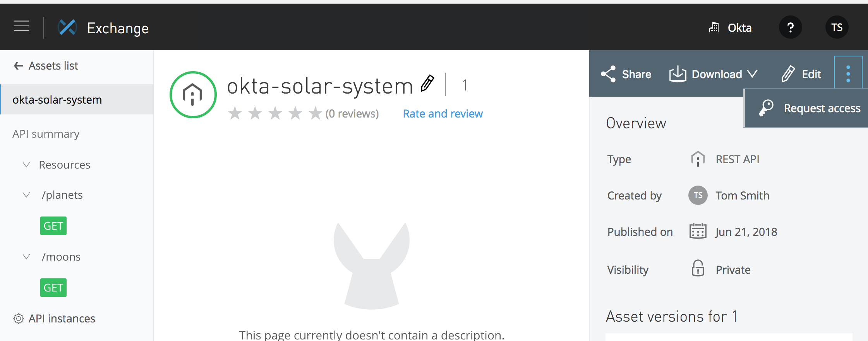Open the help question mark icon
This screenshot has width=868, height=341.
coord(790,27)
